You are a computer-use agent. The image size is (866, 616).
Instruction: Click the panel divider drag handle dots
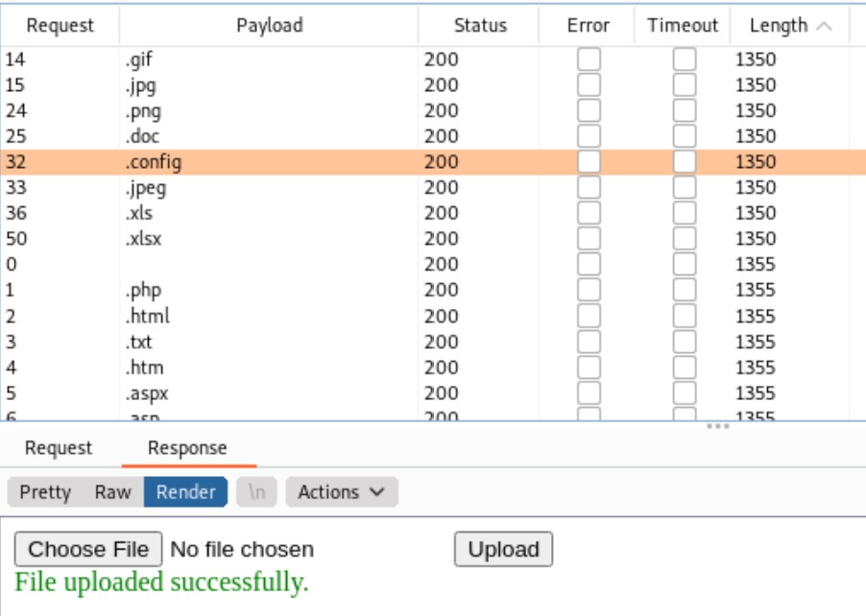tap(718, 426)
